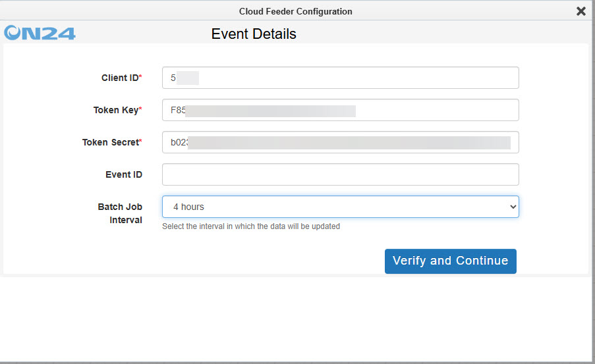Click the empty Event ID field
This screenshot has width=595, height=364.
pos(341,174)
